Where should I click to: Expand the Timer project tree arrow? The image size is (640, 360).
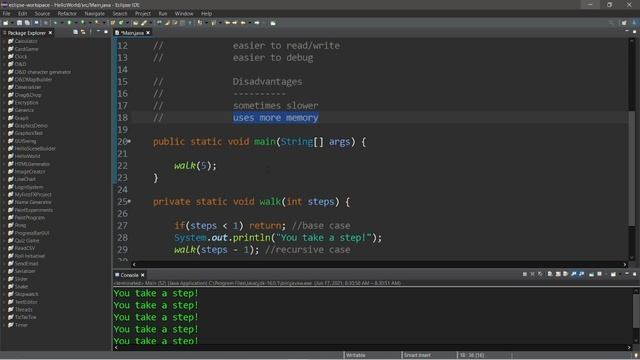(x=4, y=325)
